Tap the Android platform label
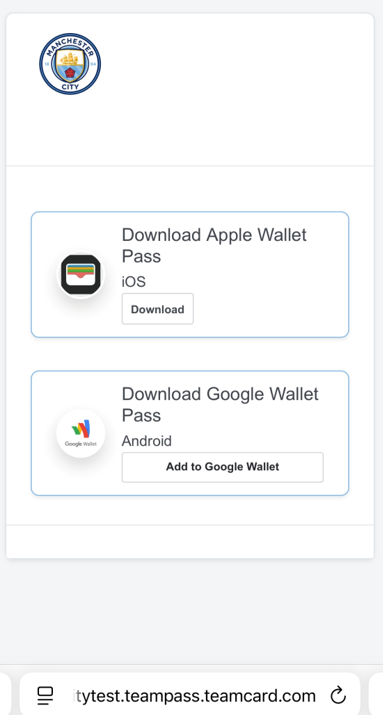 [146, 441]
